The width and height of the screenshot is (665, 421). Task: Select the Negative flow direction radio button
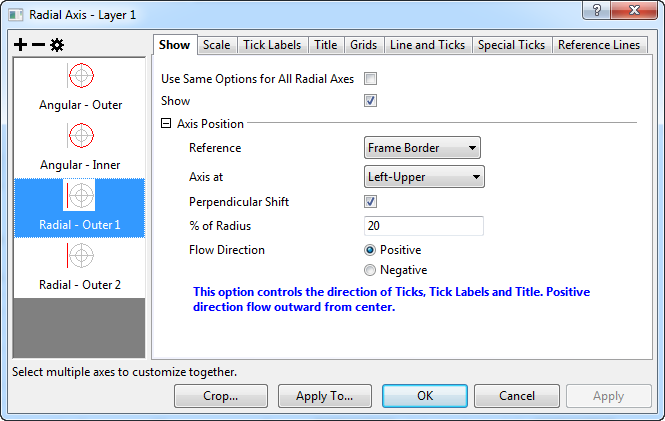point(370,270)
